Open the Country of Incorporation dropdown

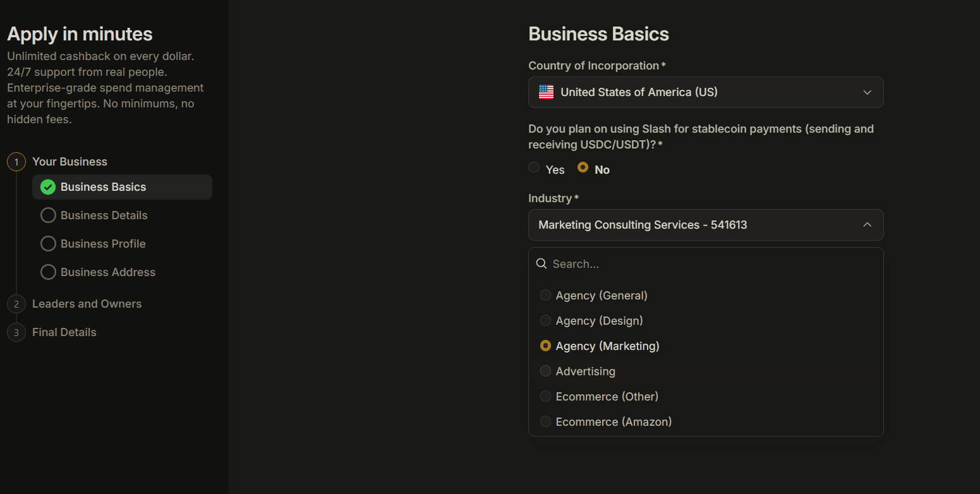(706, 92)
